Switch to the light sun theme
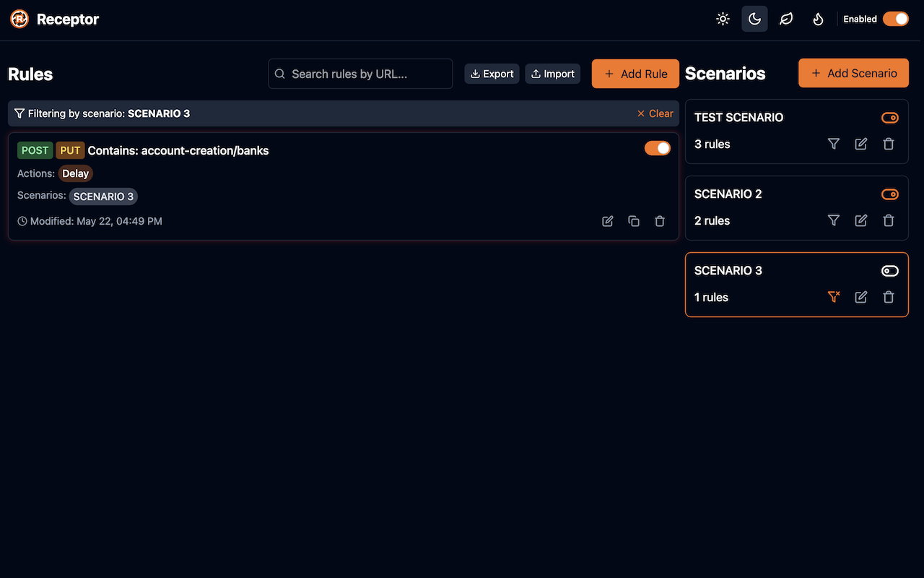The height and width of the screenshot is (578, 924). click(723, 19)
